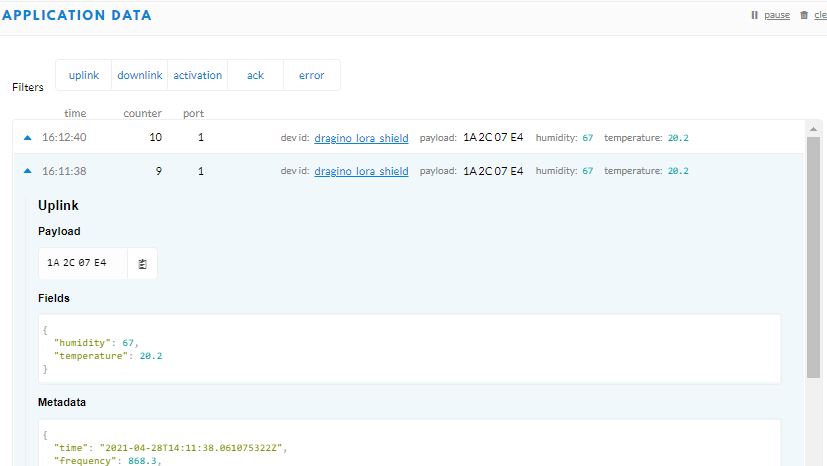Click the scrollbar up arrow
This screenshot has height=466, width=827.
click(x=813, y=129)
